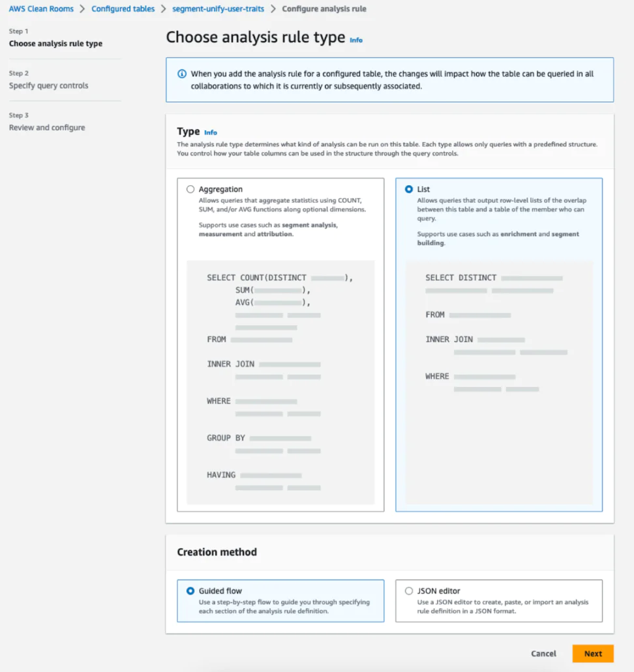Click the Aggregation SQL preview panel
Screen dimensions: 634x672
click(280, 381)
